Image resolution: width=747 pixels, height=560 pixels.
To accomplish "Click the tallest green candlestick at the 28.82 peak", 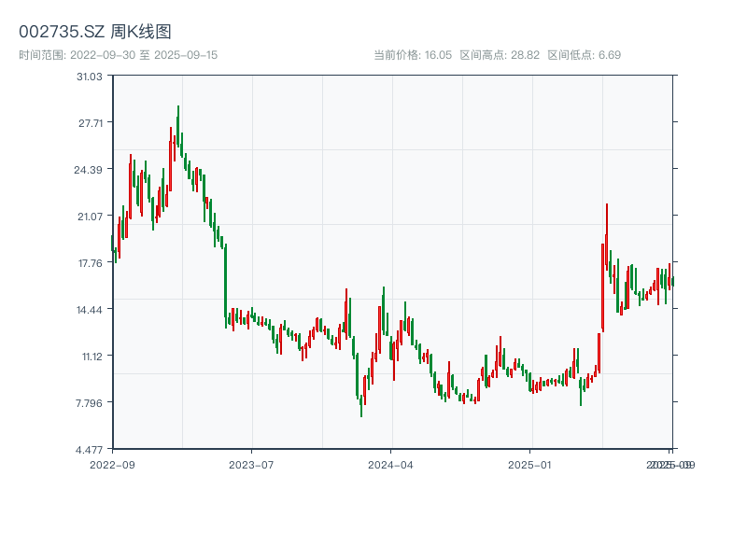I will pos(178,126).
